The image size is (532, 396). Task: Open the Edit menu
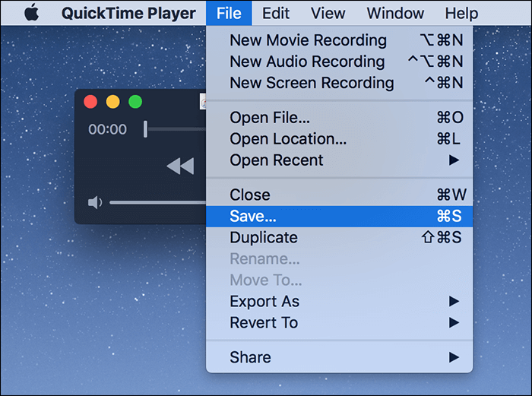(x=275, y=14)
